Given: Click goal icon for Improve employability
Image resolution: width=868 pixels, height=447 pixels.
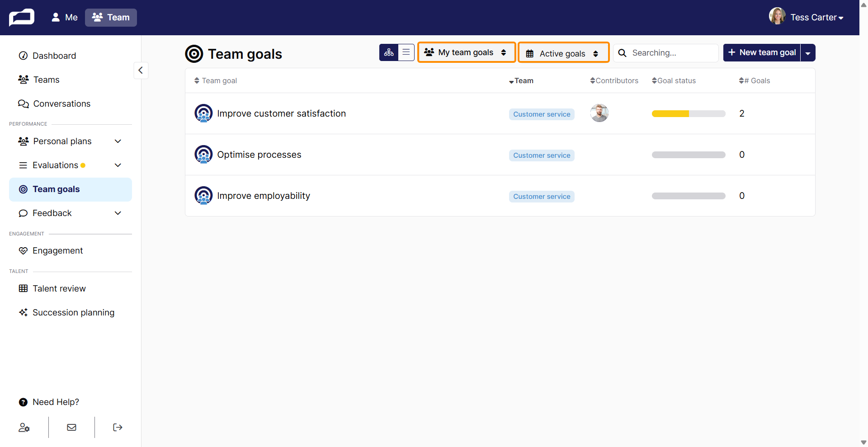Looking at the screenshot, I should click(203, 196).
